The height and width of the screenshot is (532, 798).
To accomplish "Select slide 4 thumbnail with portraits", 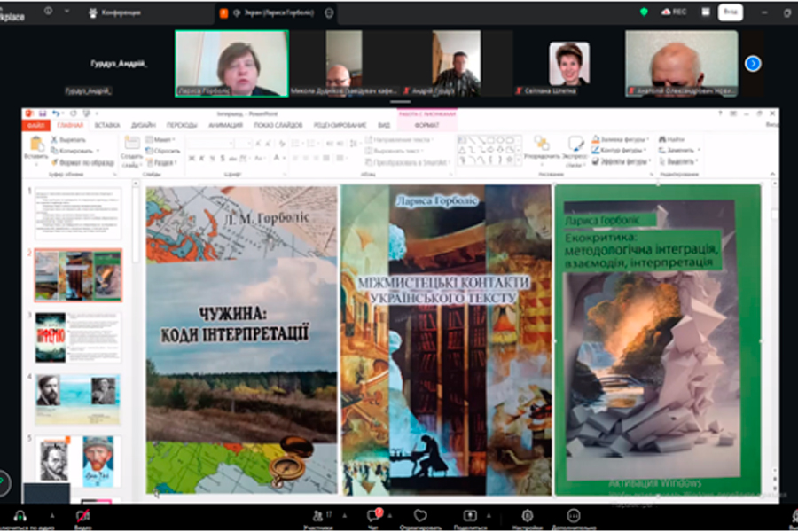I will tap(78, 400).
